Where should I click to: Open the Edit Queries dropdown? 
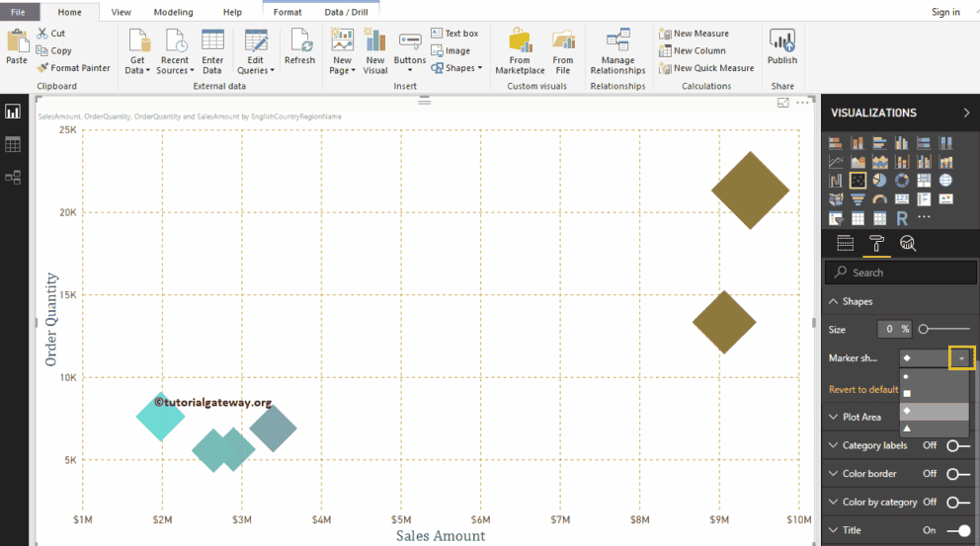click(x=255, y=52)
